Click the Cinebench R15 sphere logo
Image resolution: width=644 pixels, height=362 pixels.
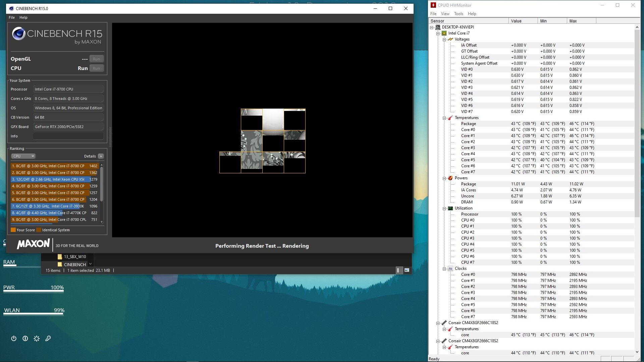[x=19, y=34]
